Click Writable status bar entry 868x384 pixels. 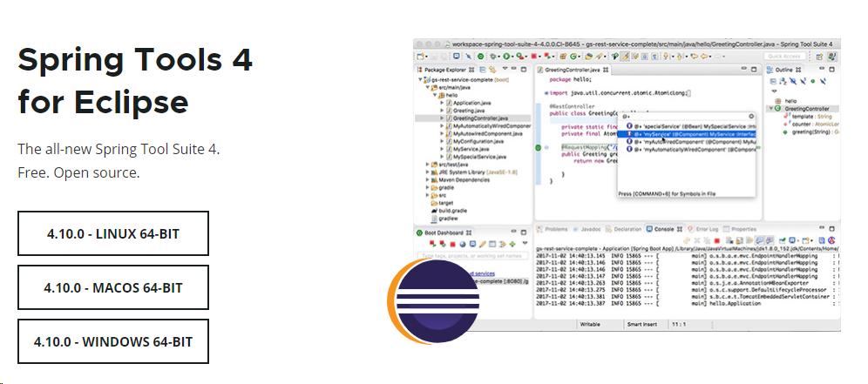[x=589, y=324]
